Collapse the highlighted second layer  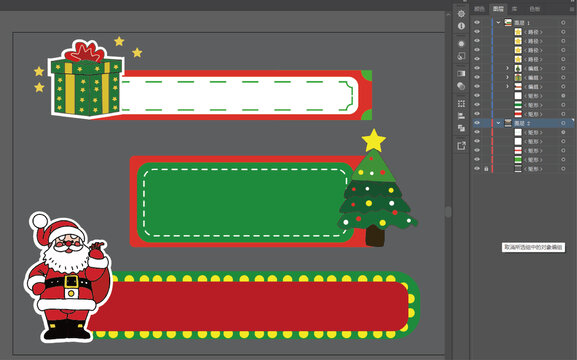click(x=498, y=123)
